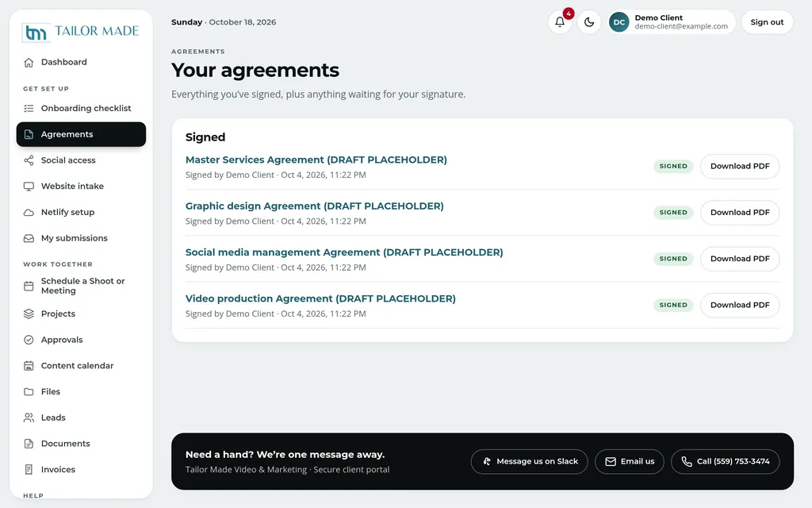Click the 'Your agreements' heading
Image resolution: width=812 pixels, height=508 pixels.
coord(255,71)
